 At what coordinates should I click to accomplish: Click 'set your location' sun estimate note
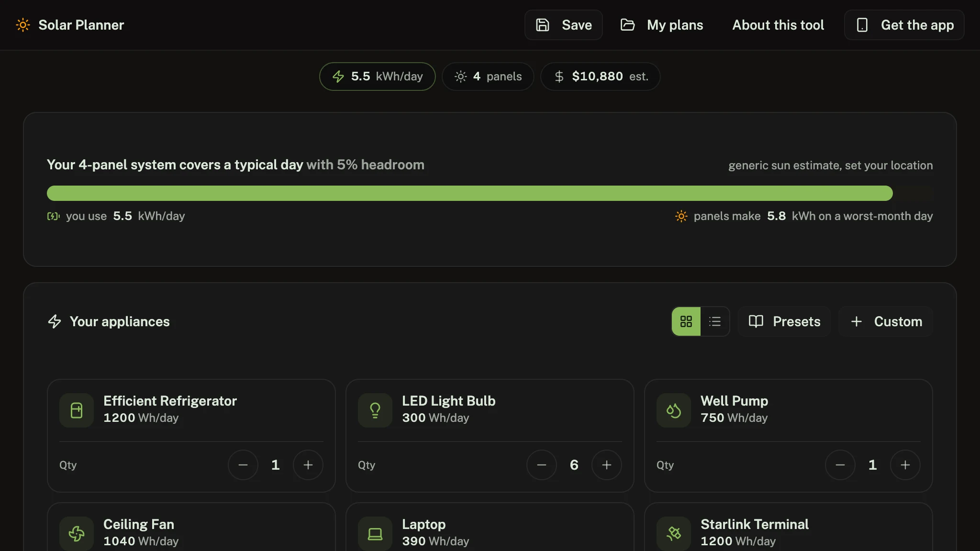[830, 165]
